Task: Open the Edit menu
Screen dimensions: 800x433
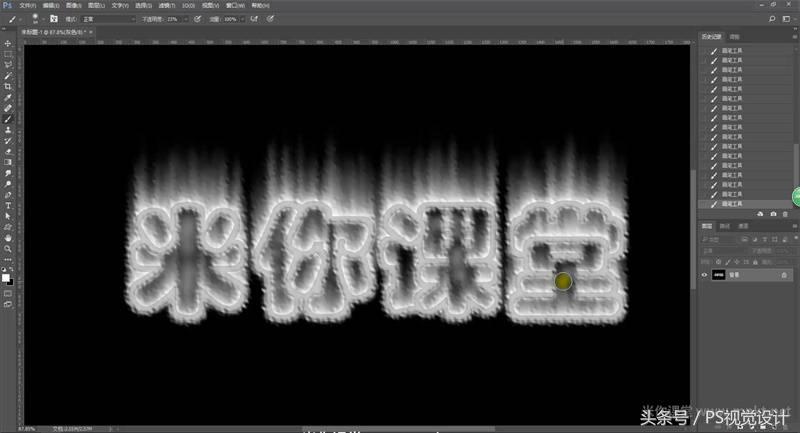Action: click(x=51, y=5)
